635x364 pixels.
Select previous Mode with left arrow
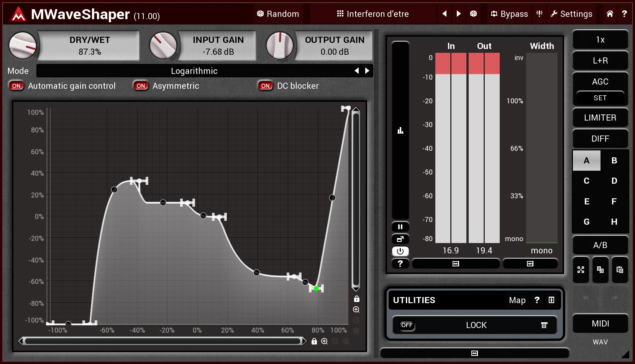357,71
